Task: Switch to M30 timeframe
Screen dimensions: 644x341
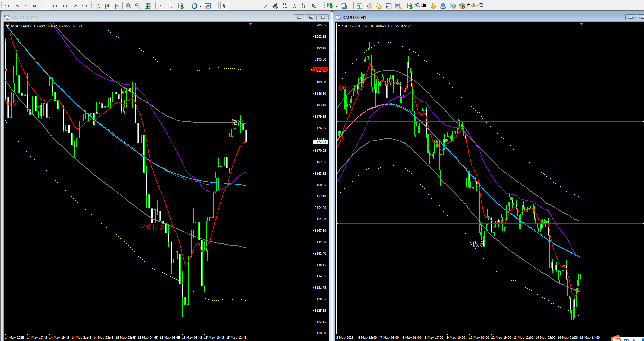Action: click(36, 6)
